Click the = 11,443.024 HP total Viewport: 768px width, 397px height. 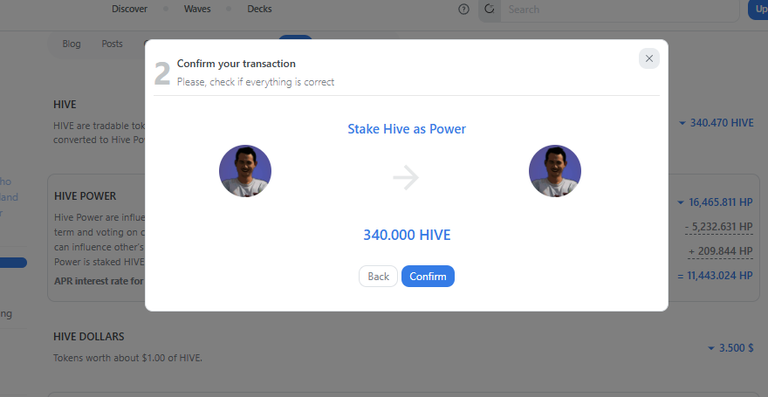click(x=715, y=276)
